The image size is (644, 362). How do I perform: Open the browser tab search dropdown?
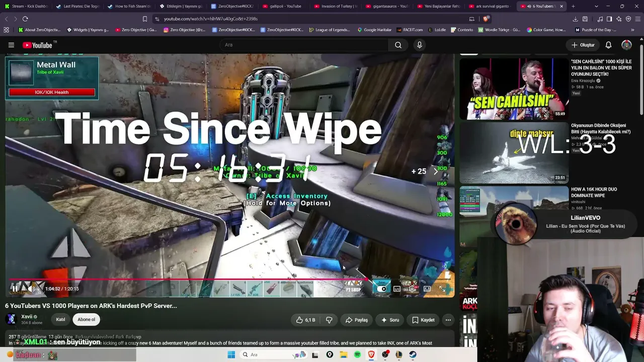596,6
